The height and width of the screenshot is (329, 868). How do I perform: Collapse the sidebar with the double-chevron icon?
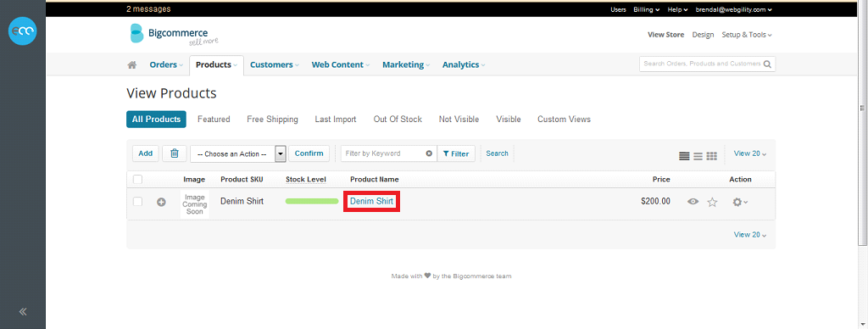pyautogui.click(x=23, y=311)
